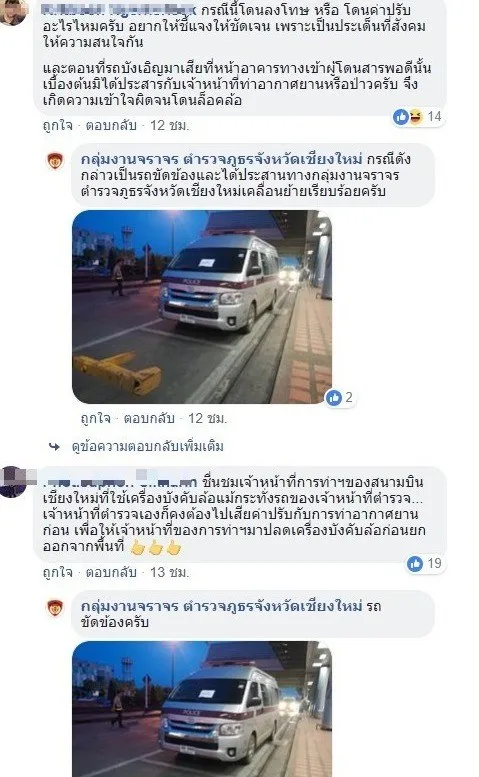Click the like reaction count 2 on photo
Image resolution: width=479 pixels, height=777 pixels.
pyautogui.click(x=340, y=397)
